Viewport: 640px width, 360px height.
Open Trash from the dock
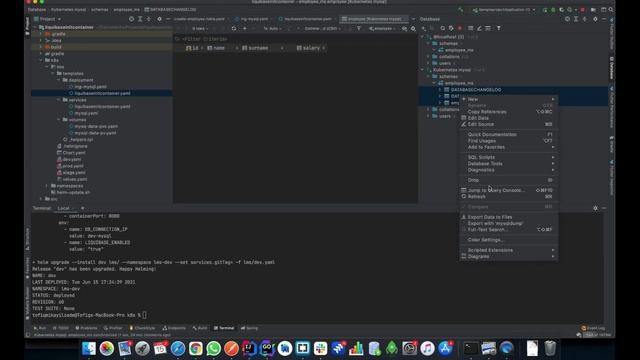tap(550, 348)
